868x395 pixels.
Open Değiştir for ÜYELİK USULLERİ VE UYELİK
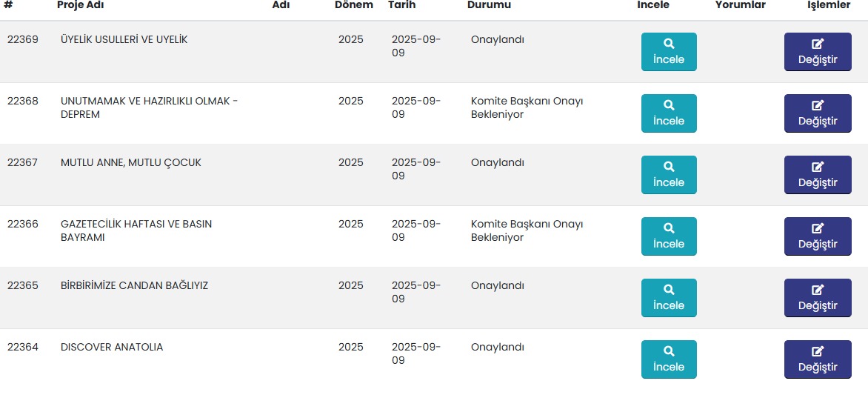818,52
